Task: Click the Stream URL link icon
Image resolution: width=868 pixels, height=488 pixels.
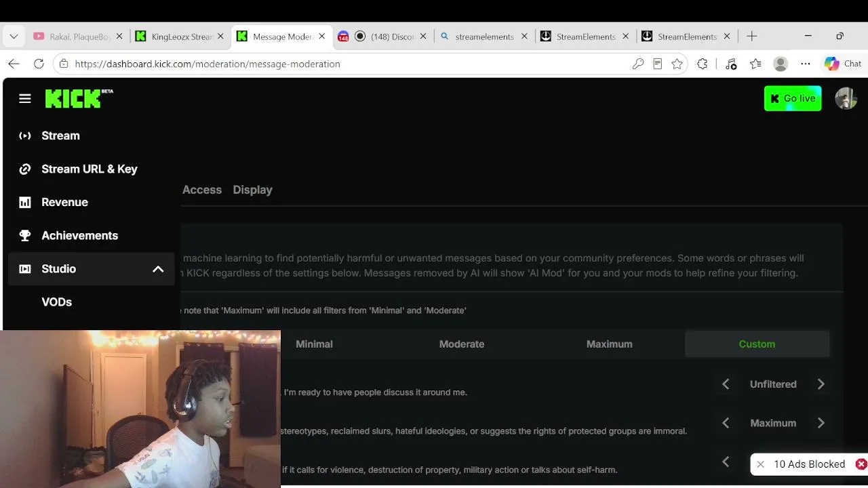Action: (25, 169)
